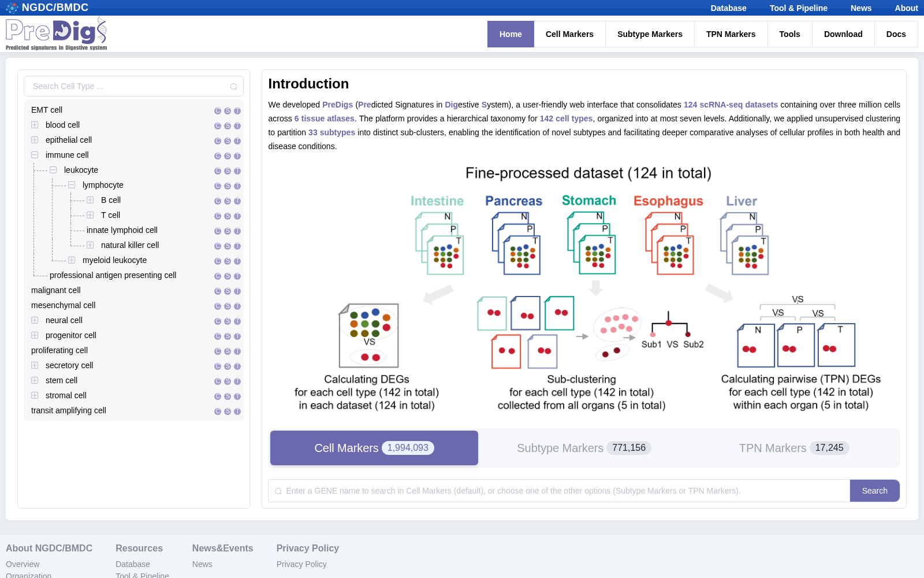The width and height of the screenshot is (924, 578).
Task: Expand the neural cell node
Action: point(35,320)
